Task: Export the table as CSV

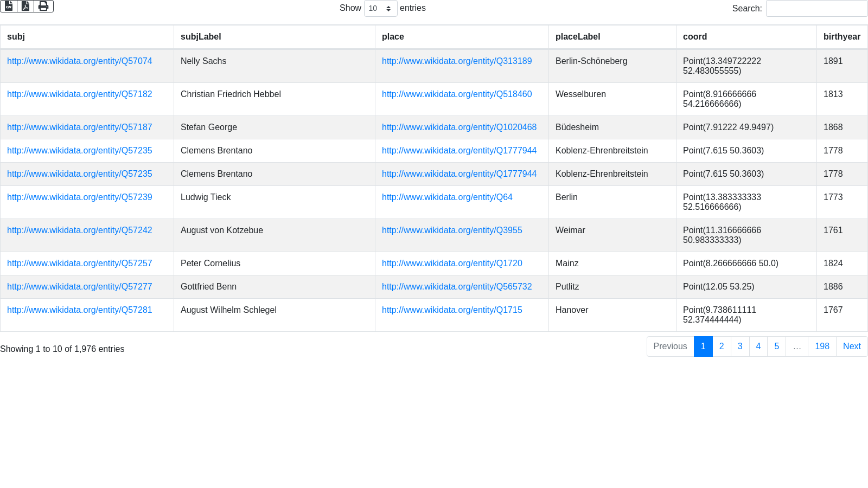Action: point(9,6)
